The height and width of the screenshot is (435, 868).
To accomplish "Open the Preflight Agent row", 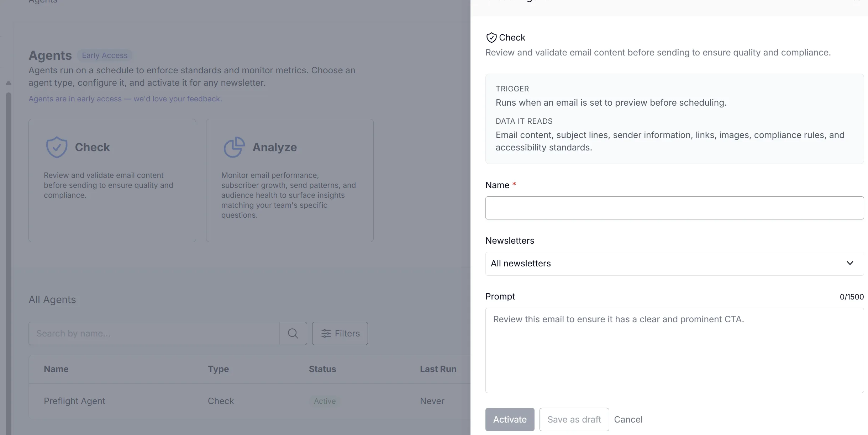I will tap(249, 401).
